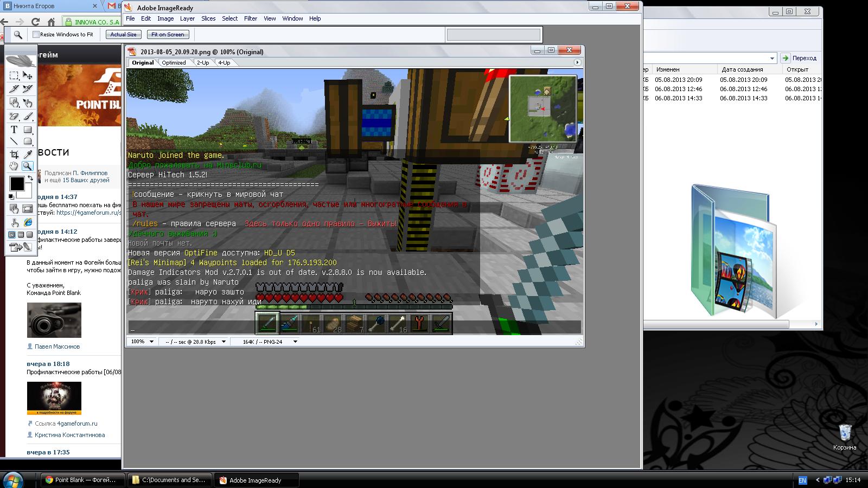
Task: Open the Layer menu
Action: 187,18
